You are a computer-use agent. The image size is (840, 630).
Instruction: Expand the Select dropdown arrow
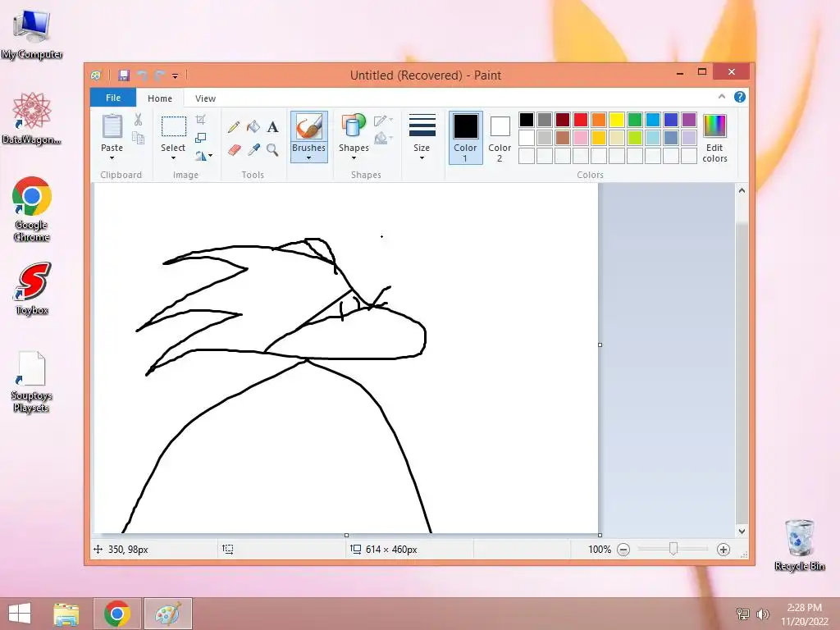tap(173, 158)
